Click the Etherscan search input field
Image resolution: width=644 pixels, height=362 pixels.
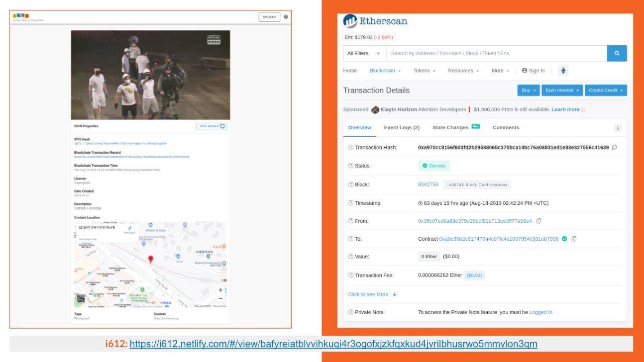coord(496,53)
